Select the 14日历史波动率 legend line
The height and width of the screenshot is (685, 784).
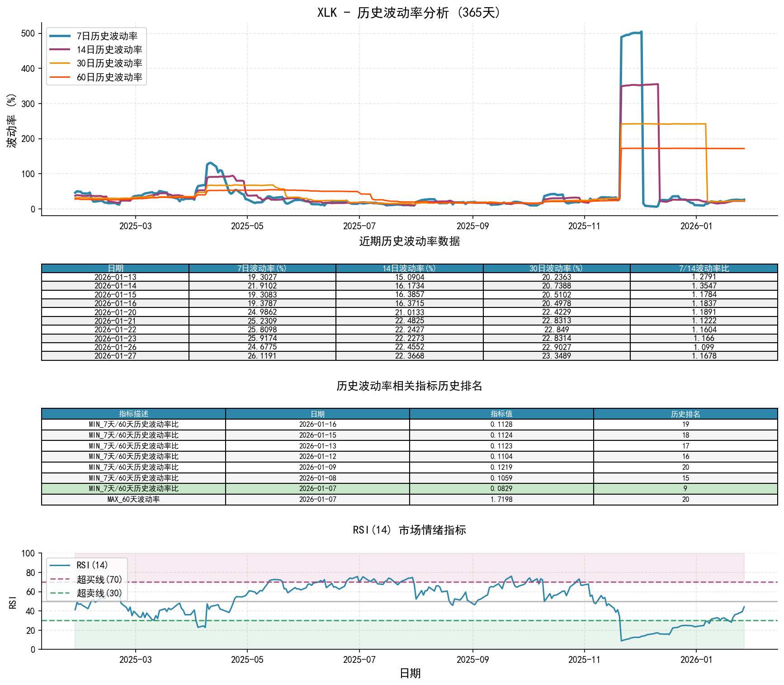109,50
